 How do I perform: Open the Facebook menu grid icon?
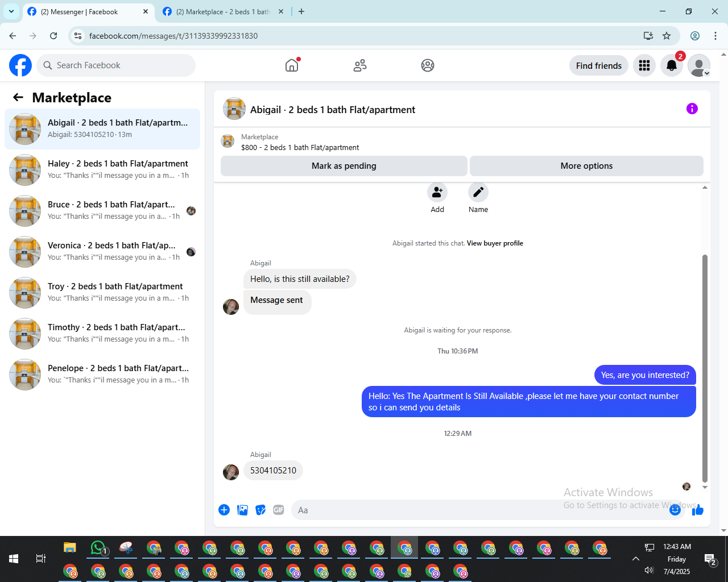click(644, 65)
